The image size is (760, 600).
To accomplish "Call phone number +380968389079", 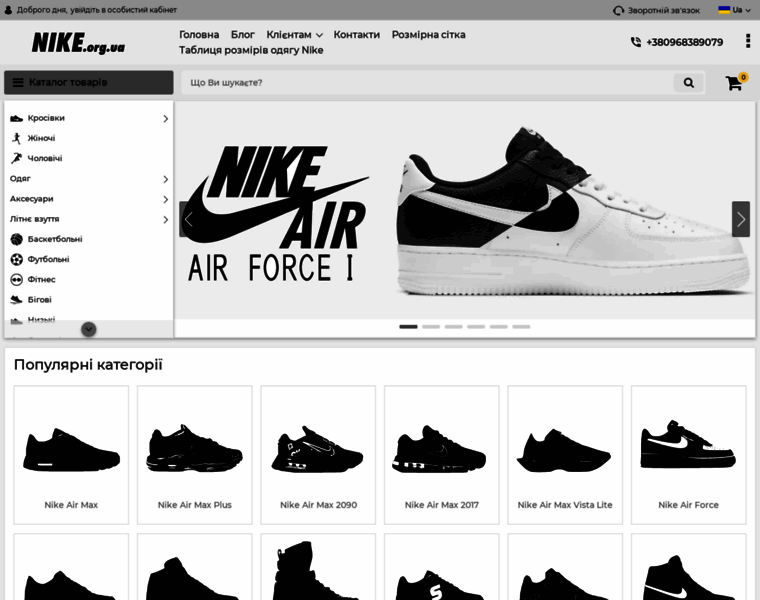I will pyautogui.click(x=684, y=42).
